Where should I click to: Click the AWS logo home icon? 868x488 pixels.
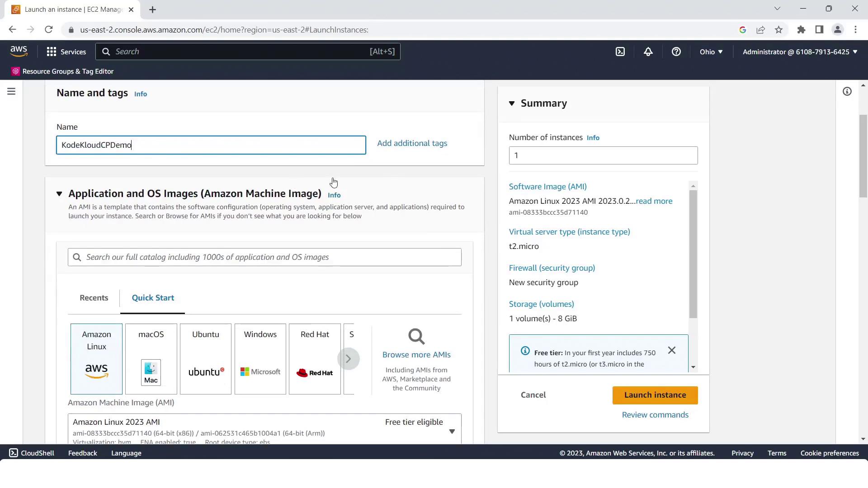[19, 52]
